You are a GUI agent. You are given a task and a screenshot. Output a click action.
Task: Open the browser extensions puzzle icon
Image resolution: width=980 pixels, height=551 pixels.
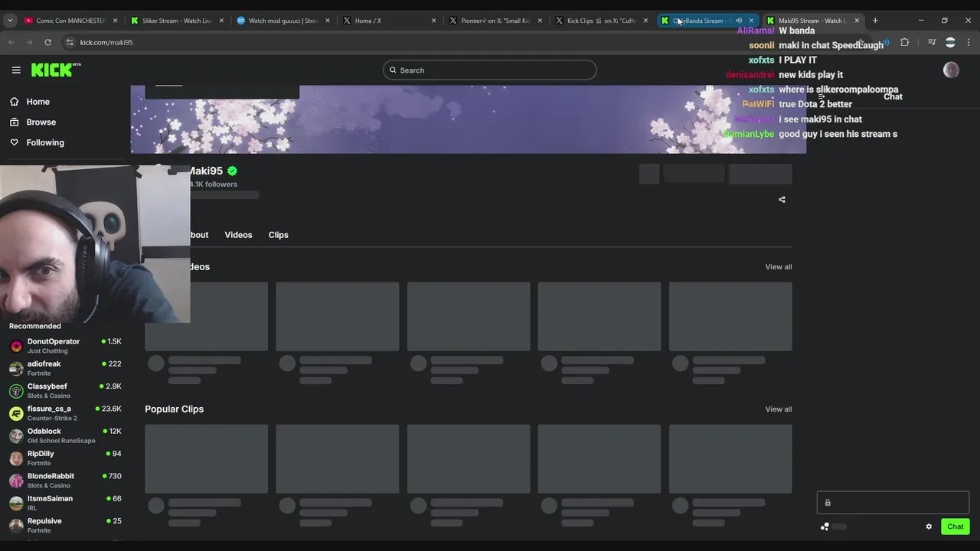pyautogui.click(x=904, y=42)
